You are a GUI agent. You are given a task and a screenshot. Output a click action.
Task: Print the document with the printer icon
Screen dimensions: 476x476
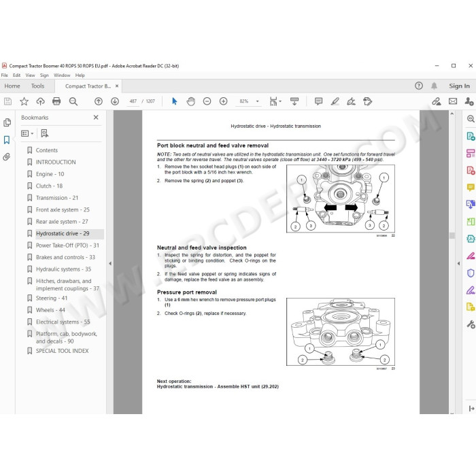pos(56,101)
